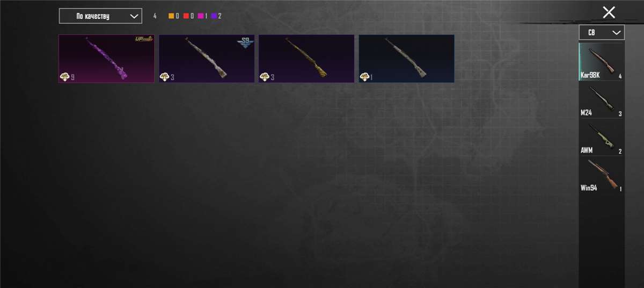Select the Kar98K weapon tab

pos(602,62)
